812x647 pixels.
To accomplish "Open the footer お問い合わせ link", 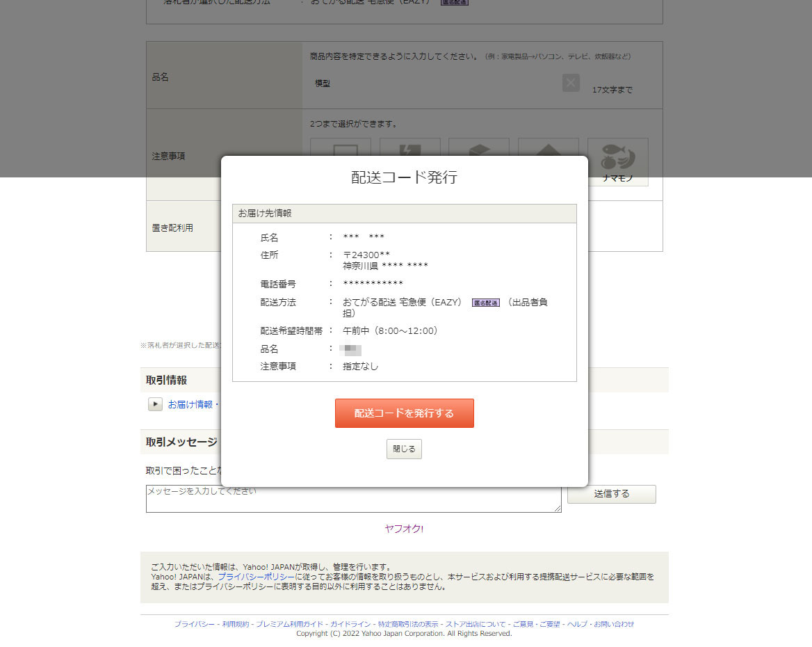I will [613, 624].
